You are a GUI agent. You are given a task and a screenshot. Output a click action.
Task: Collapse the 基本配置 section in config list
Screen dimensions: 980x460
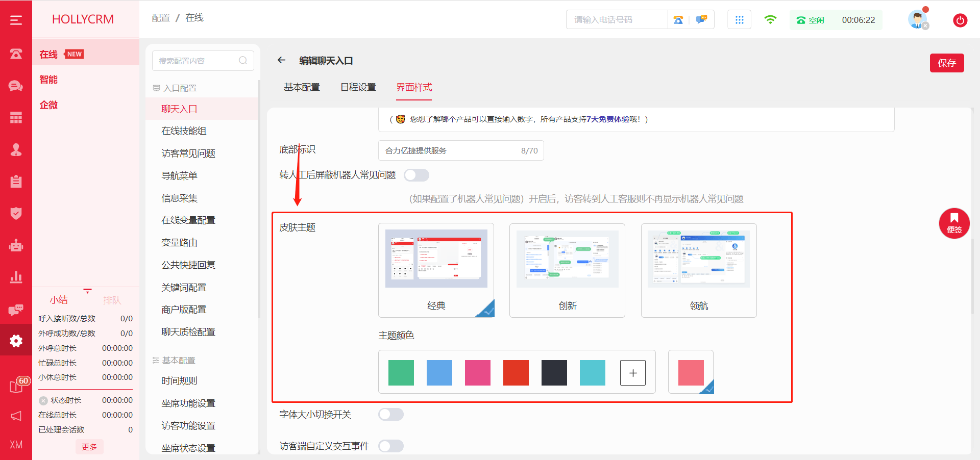click(x=174, y=361)
